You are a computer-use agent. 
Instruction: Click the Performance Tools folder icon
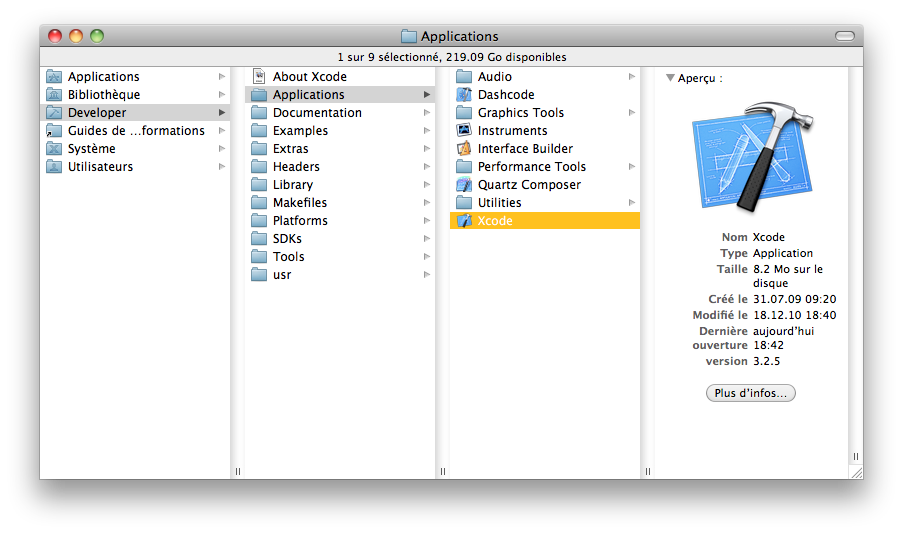[464, 166]
